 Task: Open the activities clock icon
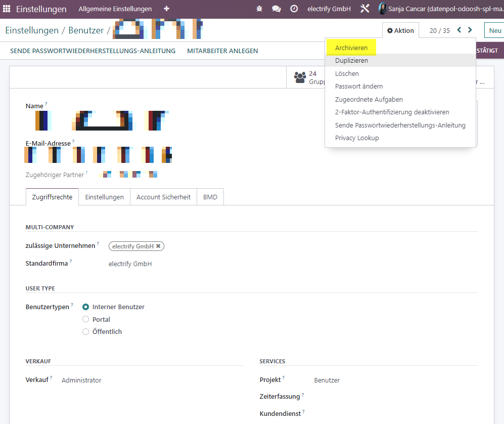point(294,9)
